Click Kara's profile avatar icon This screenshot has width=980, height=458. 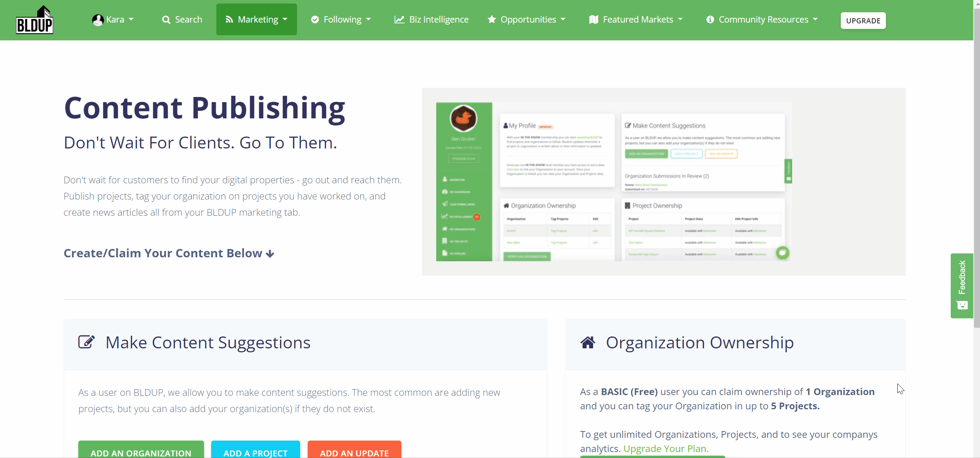[x=98, y=20]
